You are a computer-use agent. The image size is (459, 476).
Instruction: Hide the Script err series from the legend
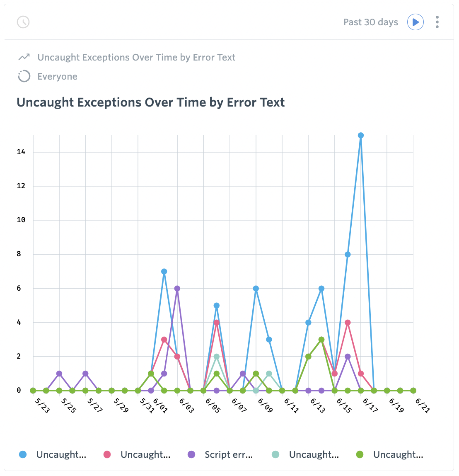(x=228, y=454)
